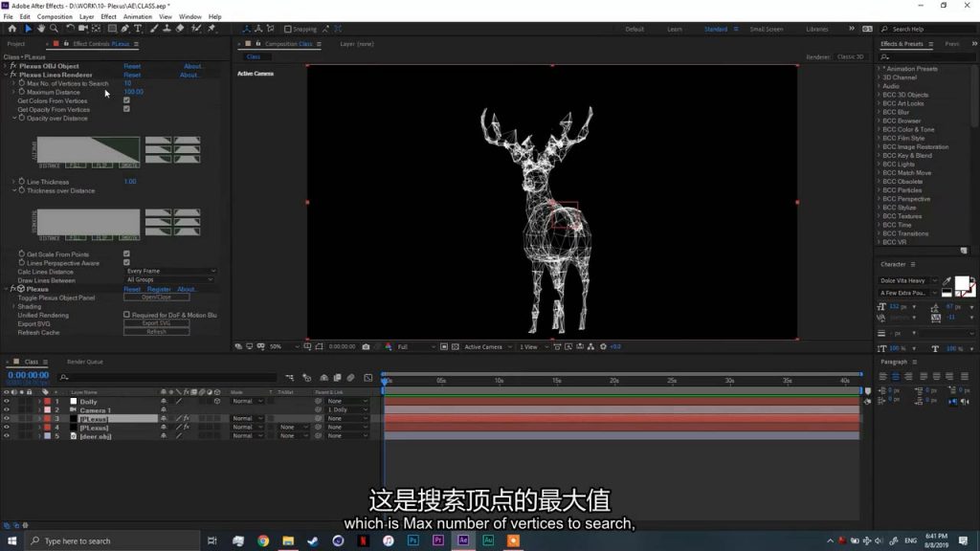
Task: Expand the Dolly layer properties
Action: (x=39, y=402)
